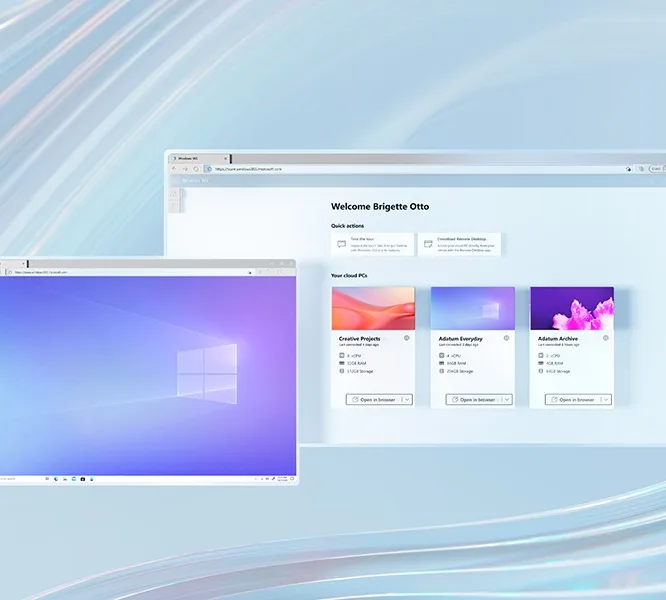Open Adatum Archive wallpaper thumbnail
The width and height of the screenshot is (666, 600).
572,308
